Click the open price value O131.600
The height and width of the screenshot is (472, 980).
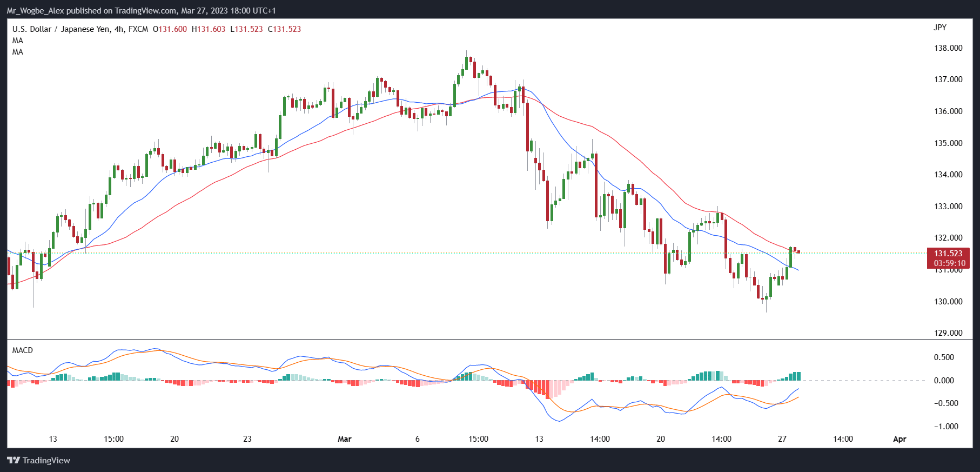[x=170, y=29]
